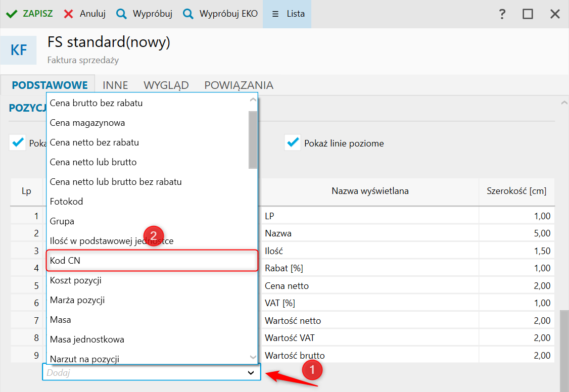Image resolution: width=569 pixels, height=392 pixels.
Task: Collapse the section with top-right chevron
Action: pos(564,103)
